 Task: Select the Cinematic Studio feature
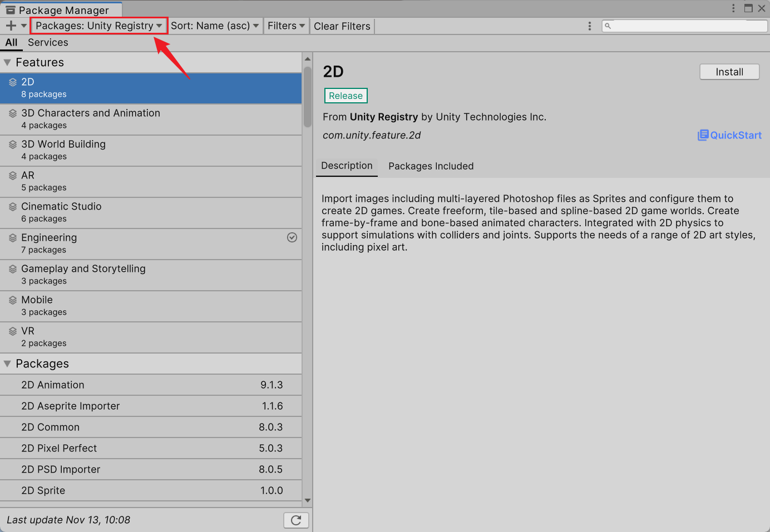pos(151,213)
